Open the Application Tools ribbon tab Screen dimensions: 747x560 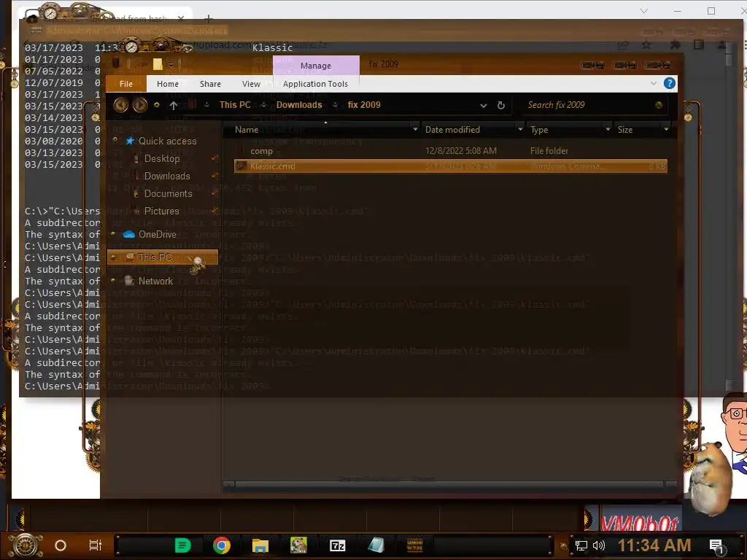[x=315, y=84]
